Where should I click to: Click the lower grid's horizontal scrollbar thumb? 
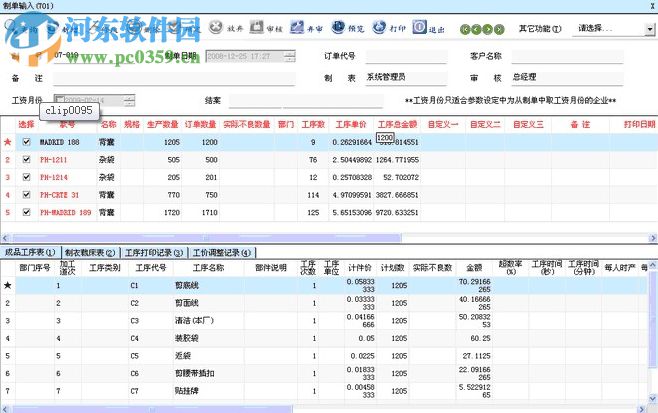coord(152,409)
